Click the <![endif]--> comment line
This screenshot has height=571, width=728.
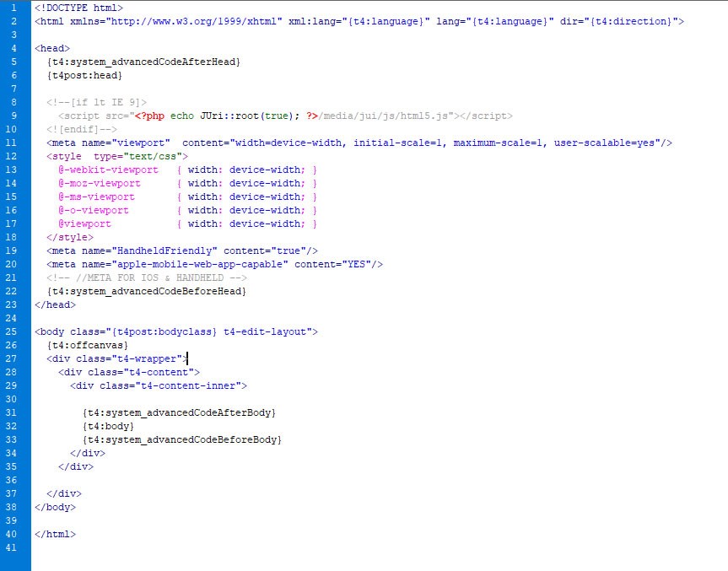click(82, 129)
